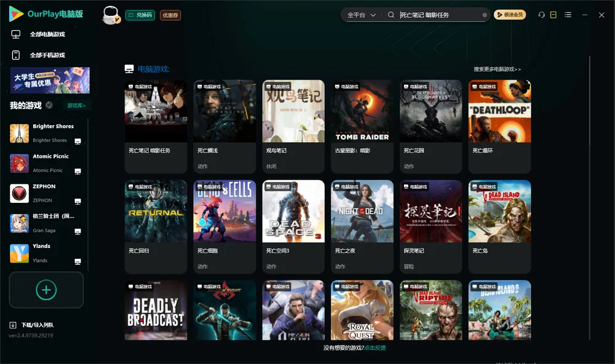This screenshot has height=364, width=615.
Task: Click the OurPlay logo icon
Action: tap(16, 14)
